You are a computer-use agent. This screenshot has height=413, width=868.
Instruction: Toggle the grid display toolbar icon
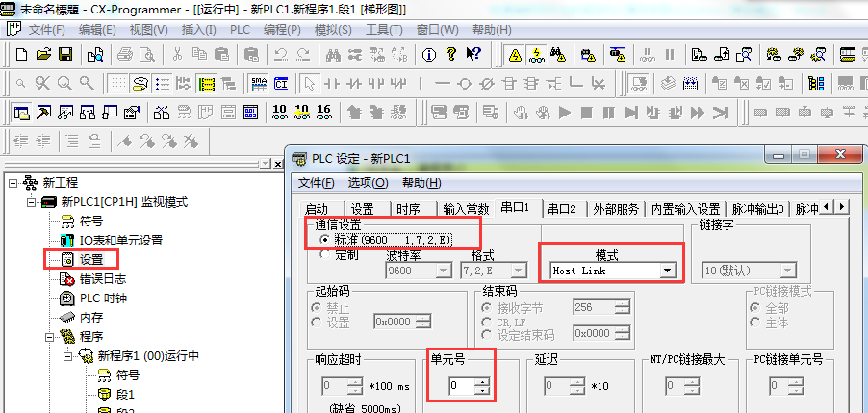pyautogui.click(x=117, y=84)
